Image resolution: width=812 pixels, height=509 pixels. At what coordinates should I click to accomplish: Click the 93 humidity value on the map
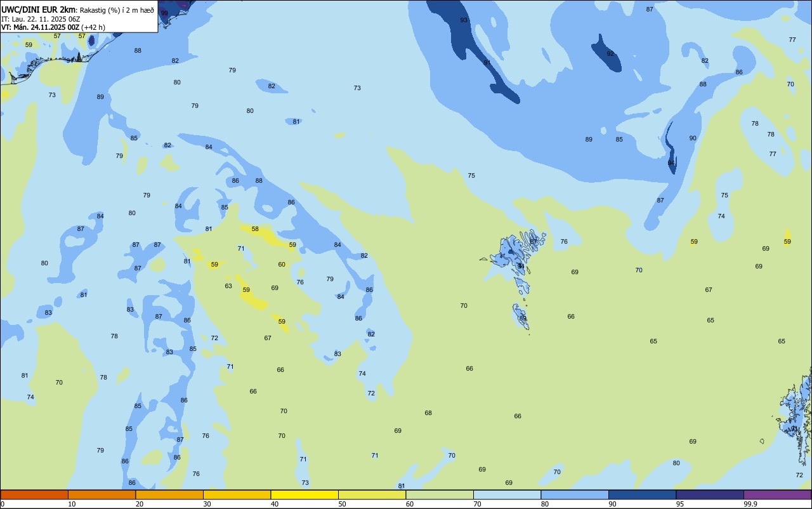464,20
